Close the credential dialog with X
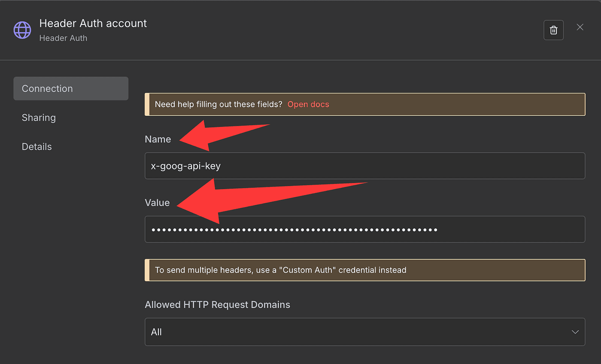The image size is (601, 364). pyautogui.click(x=580, y=27)
